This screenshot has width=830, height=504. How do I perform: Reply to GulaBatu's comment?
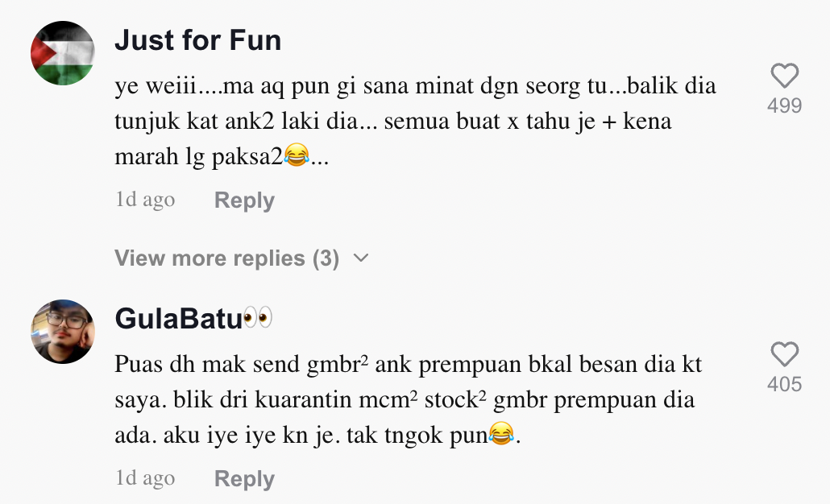coord(244,479)
